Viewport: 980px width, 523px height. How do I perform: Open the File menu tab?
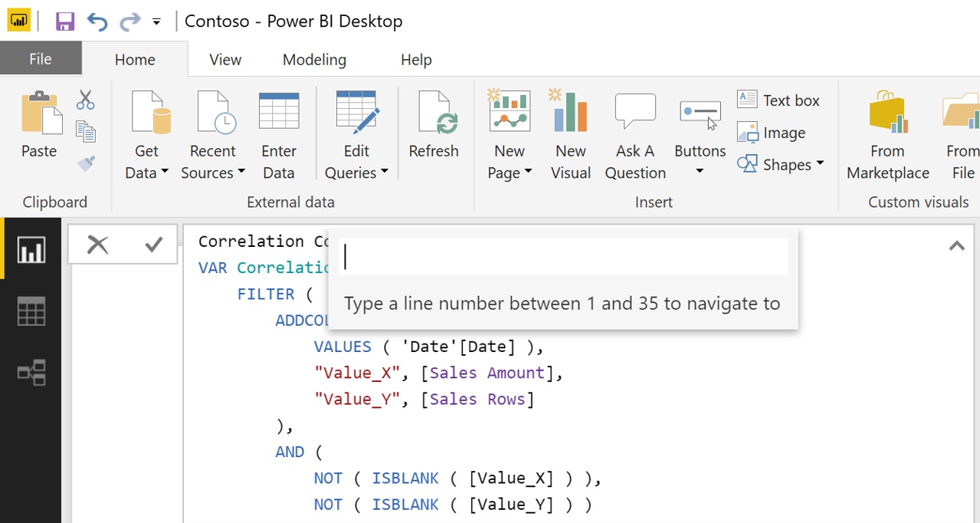click(41, 60)
